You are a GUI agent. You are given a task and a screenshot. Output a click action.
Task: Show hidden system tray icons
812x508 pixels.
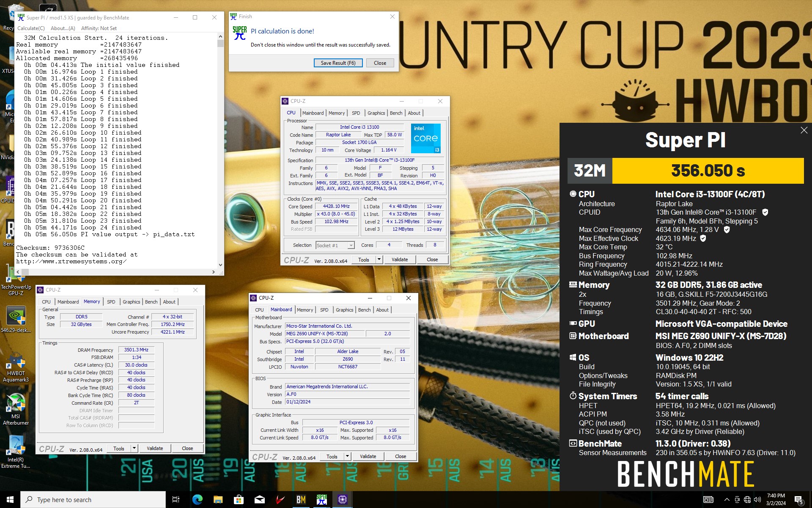[x=727, y=500]
